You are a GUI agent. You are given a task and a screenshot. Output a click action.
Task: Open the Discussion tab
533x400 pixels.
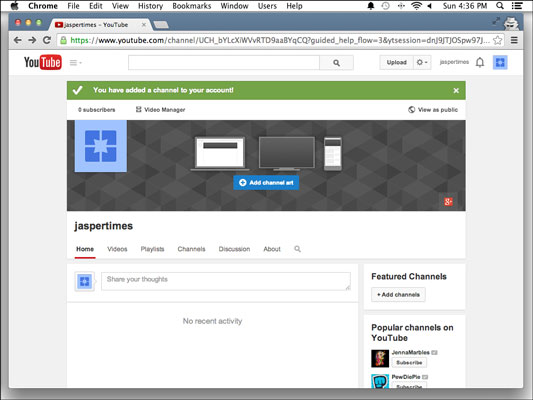pos(234,249)
